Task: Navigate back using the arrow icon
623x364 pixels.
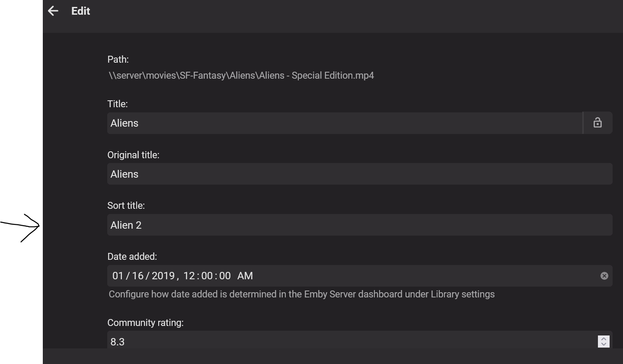Action: tap(53, 11)
